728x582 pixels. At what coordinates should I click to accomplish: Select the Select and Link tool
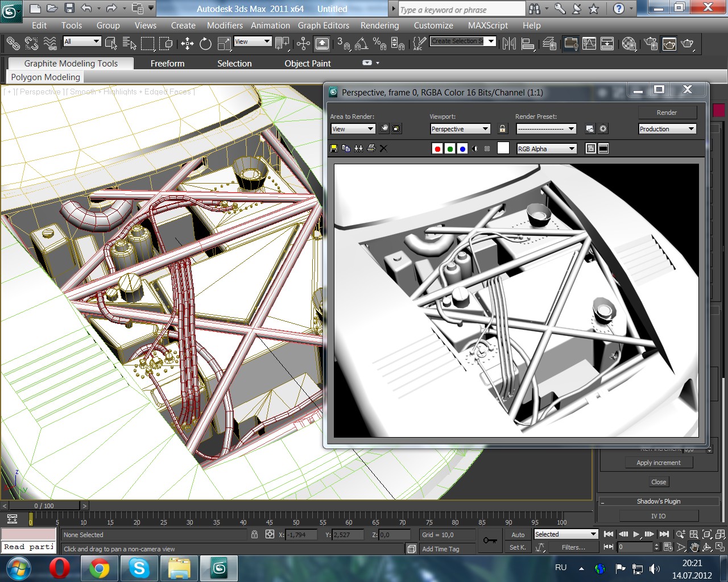point(13,43)
